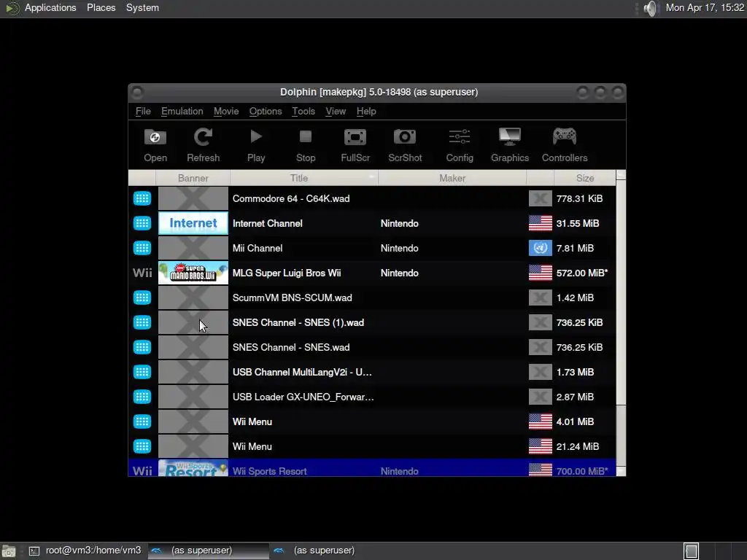The height and width of the screenshot is (560, 747).
Task: Click the US flag for 21.24 MiB Wii Menu
Action: (x=541, y=446)
